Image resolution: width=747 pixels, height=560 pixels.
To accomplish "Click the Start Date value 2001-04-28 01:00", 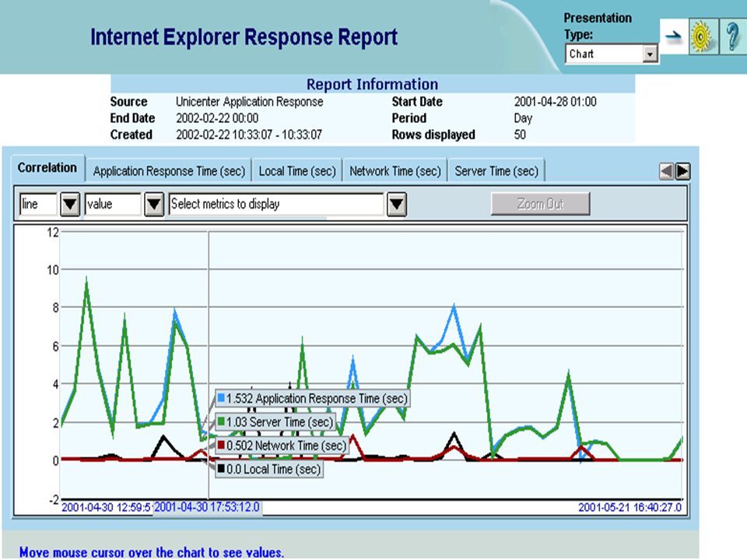I will pos(555,101).
